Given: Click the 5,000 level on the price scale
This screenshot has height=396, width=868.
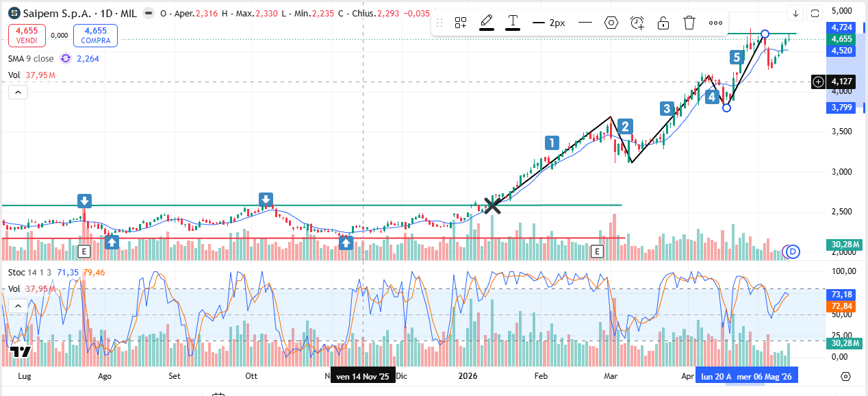Looking at the screenshot, I should [842, 11].
